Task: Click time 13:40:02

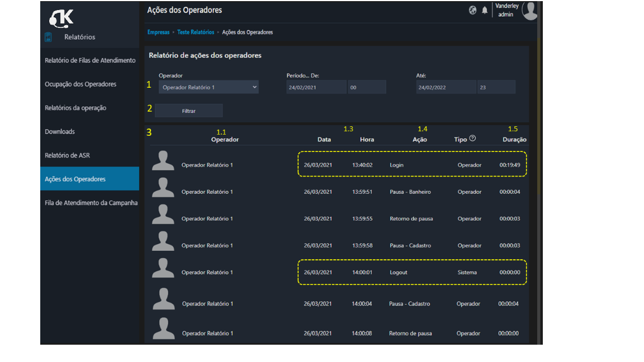Action: point(362,165)
